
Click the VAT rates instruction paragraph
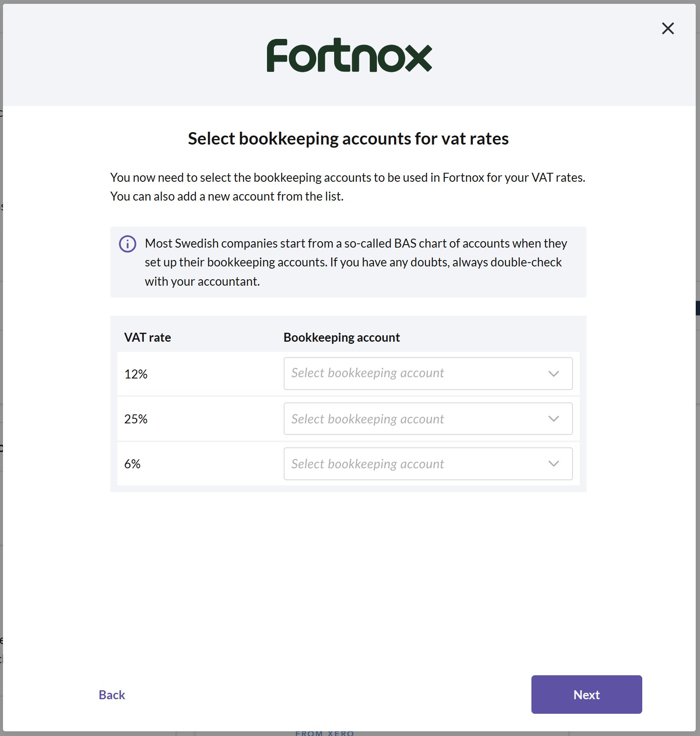point(348,187)
